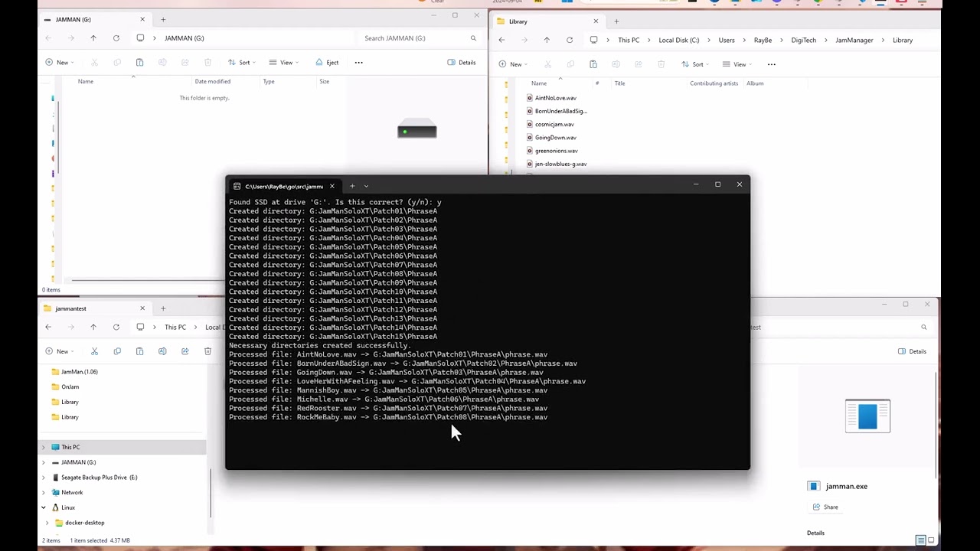This screenshot has width=980, height=551.
Task: Open the View dropdown in the Library window
Action: point(736,64)
